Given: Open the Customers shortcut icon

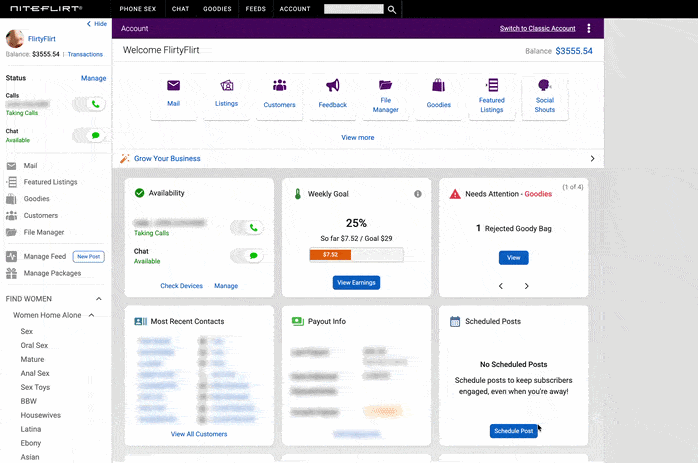Looking at the screenshot, I should coord(280,85).
